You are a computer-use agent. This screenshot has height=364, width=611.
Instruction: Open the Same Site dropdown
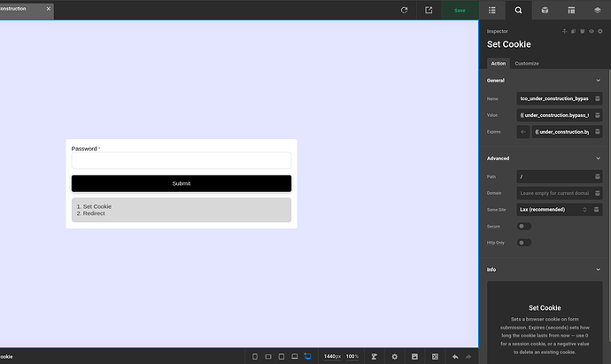coord(553,210)
